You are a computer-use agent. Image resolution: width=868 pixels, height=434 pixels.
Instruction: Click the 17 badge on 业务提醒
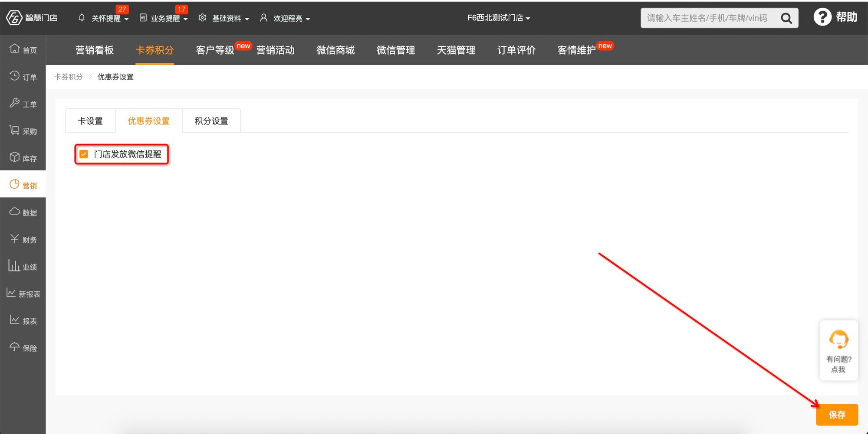tap(181, 10)
